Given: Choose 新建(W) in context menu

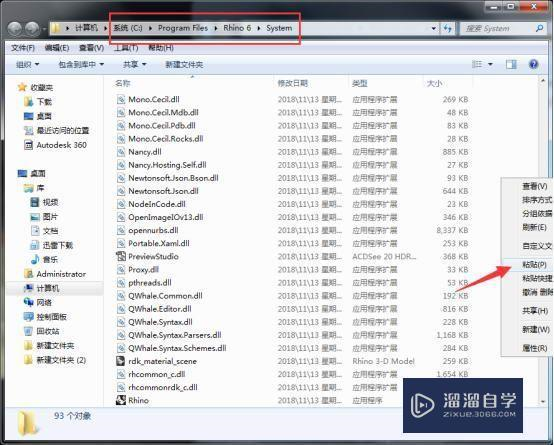Looking at the screenshot, I should [536, 329].
